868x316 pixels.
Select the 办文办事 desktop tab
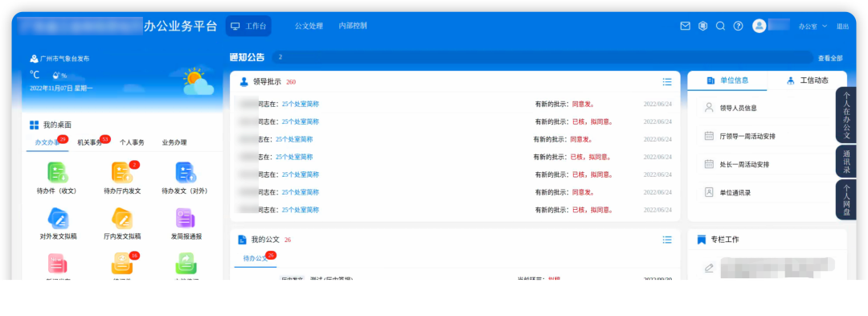47,142
